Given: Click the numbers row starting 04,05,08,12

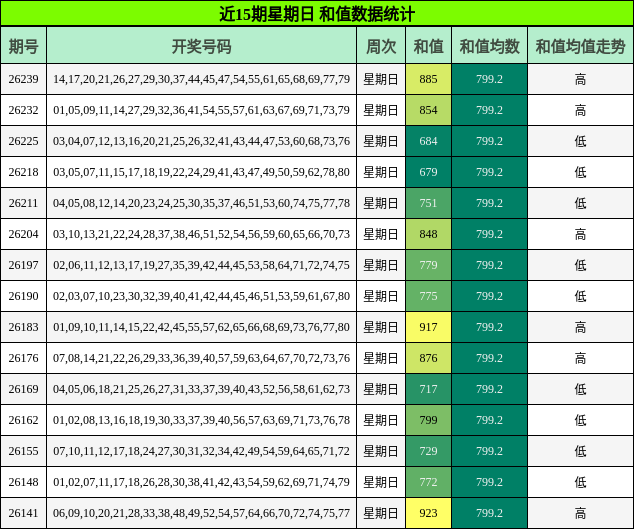Looking at the screenshot, I should point(201,203).
